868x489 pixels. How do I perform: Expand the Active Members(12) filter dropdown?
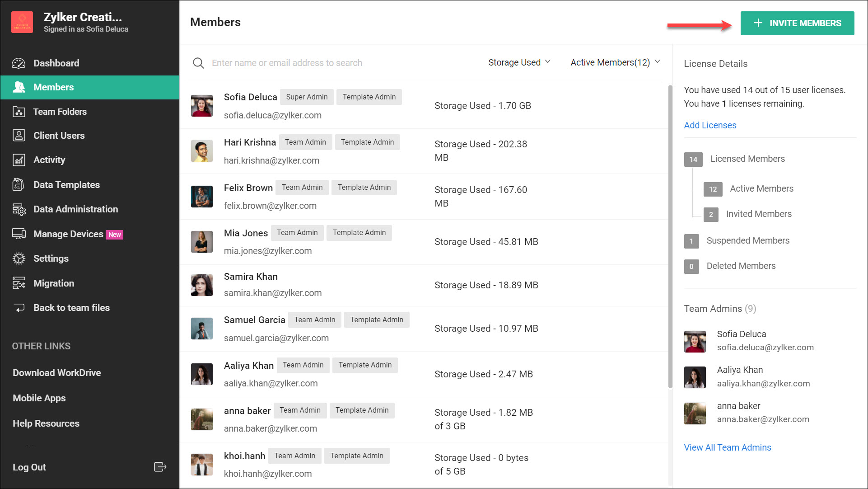pyautogui.click(x=615, y=62)
